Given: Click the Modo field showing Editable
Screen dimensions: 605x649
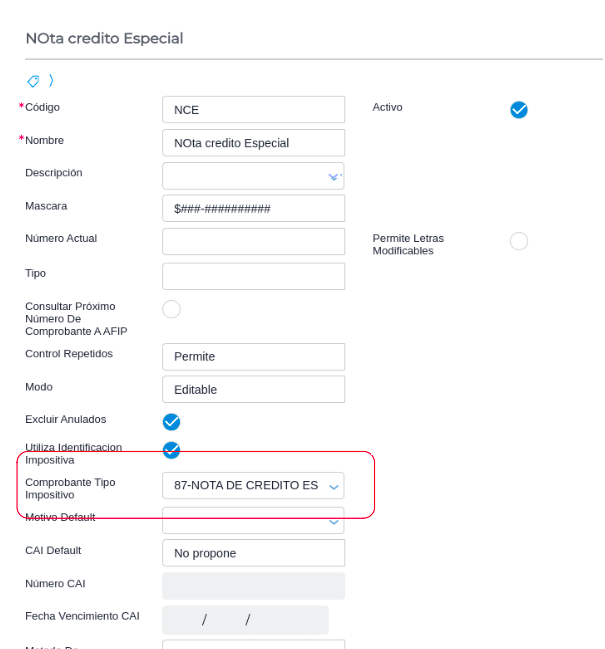Looking at the screenshot, I should pyautogui.click(x=253, y=389).
